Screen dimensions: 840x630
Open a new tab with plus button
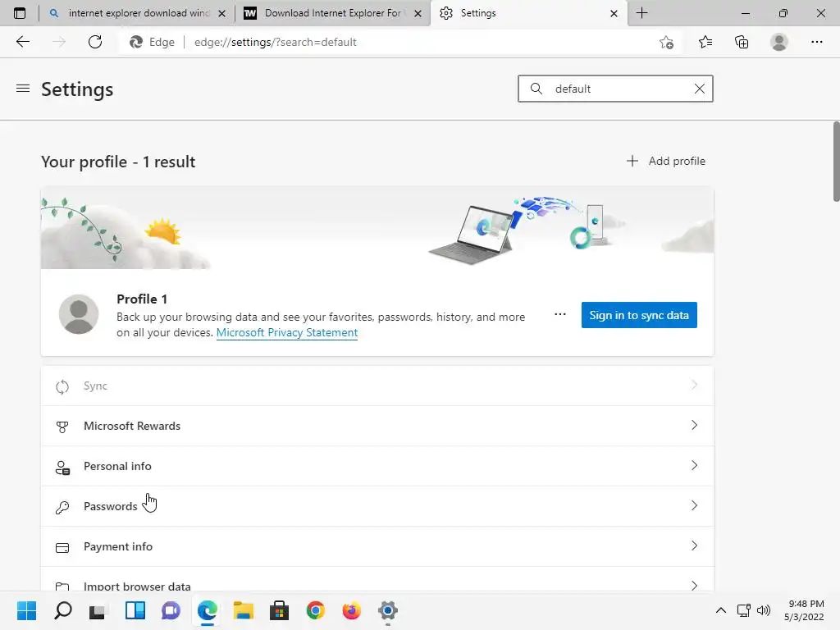click(641, 13)
